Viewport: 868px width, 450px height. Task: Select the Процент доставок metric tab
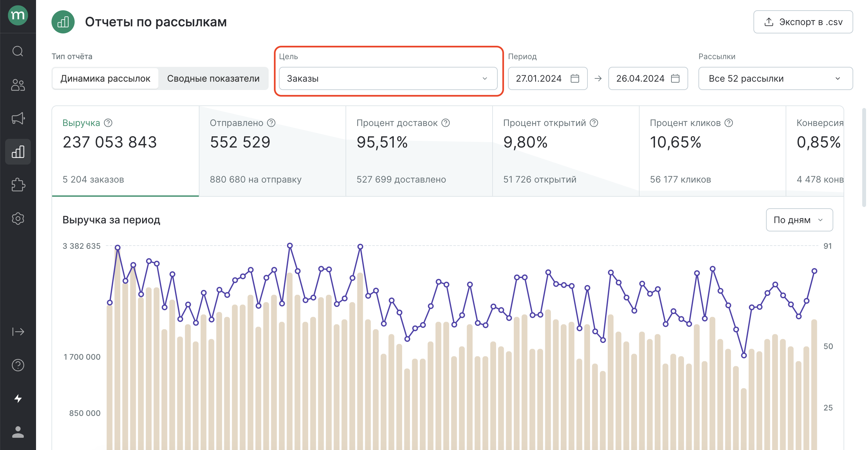click(419, 151)
